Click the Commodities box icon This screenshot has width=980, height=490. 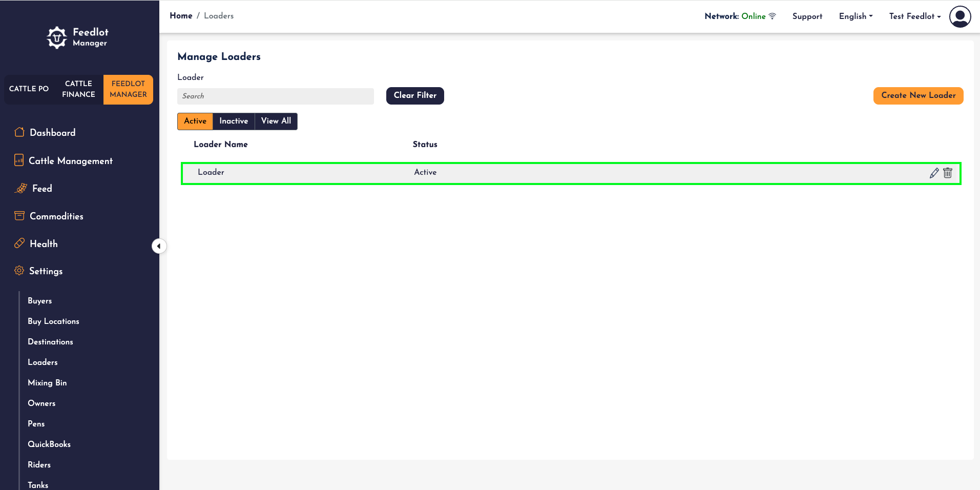pyautogui.click(x=19, y=216)
